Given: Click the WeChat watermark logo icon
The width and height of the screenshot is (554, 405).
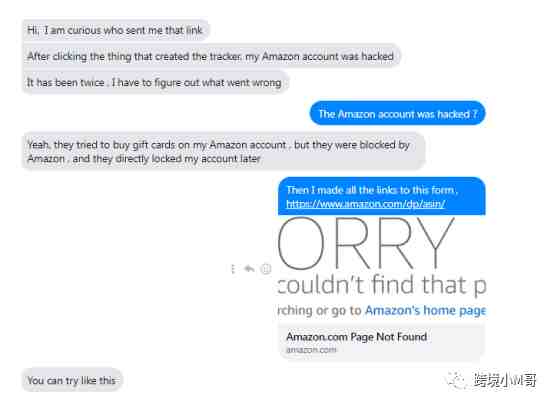Looking at the screenshot, I should (457, 380).
